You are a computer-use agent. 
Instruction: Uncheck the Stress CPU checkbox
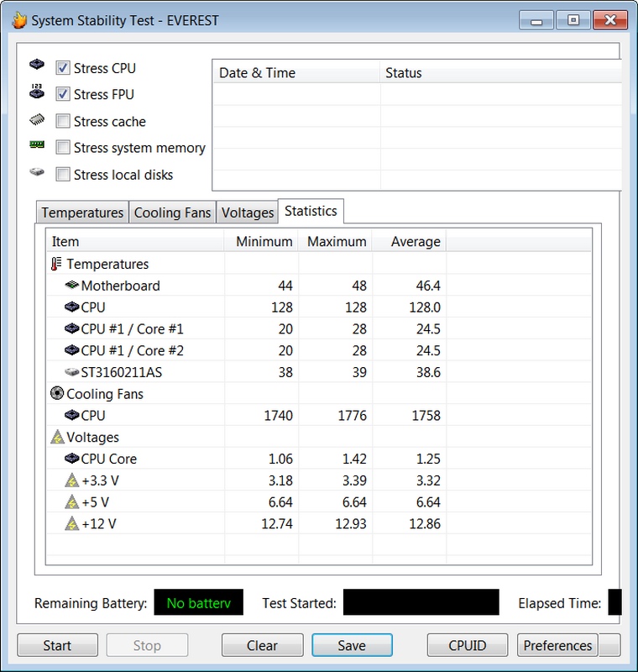click(63, 68)
